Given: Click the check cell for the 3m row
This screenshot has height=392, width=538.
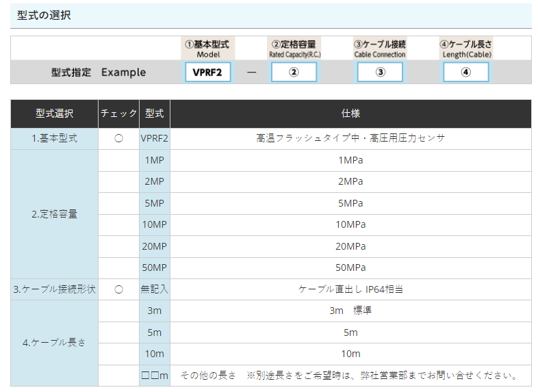Looking at the screenshot, I should click(x=118, y=311).
